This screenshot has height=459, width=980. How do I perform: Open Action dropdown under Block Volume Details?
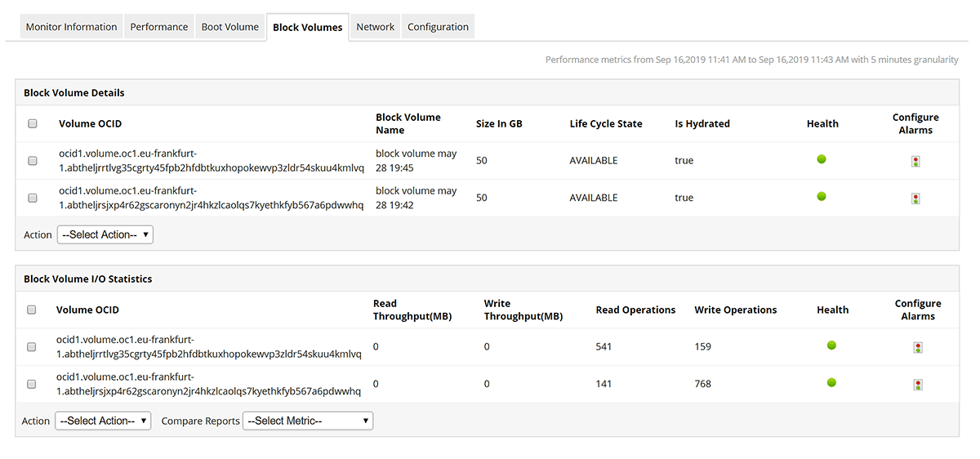click(105, 235)
